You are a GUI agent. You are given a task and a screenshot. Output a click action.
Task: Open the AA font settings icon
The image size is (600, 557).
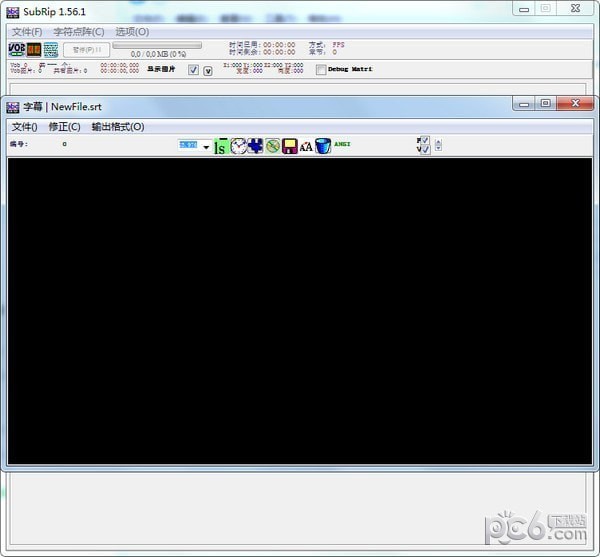click(x=306, y=147)
